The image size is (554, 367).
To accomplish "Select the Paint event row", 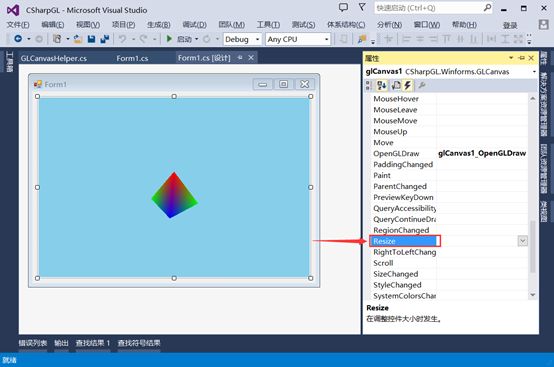I will point(450,176).
